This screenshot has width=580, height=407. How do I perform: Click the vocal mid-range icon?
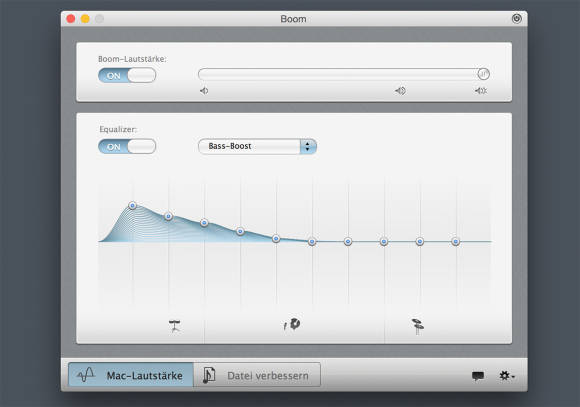[292, 324]
